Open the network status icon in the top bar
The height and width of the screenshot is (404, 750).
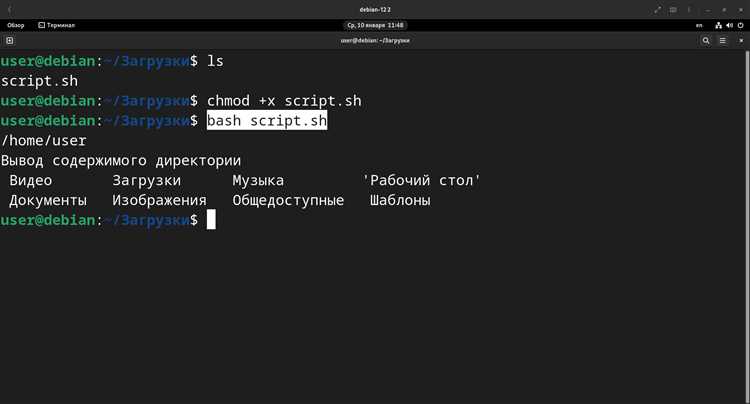718,25
